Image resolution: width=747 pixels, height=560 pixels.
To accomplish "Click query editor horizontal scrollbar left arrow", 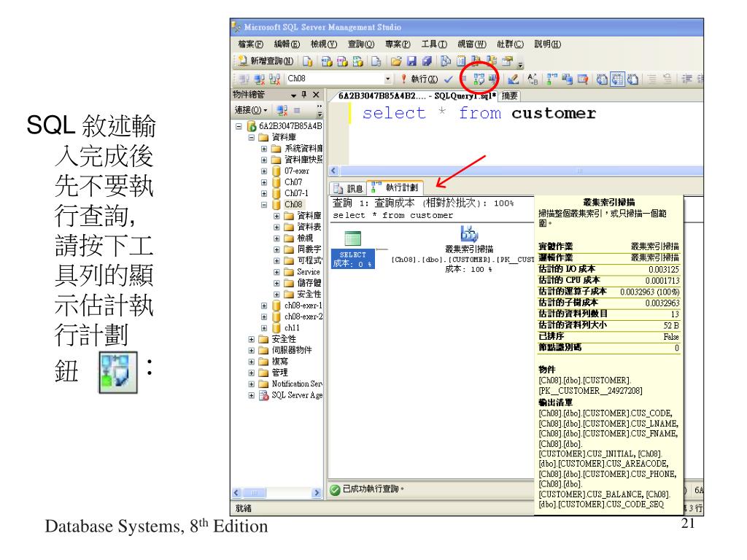I will (x=334, y=171).
